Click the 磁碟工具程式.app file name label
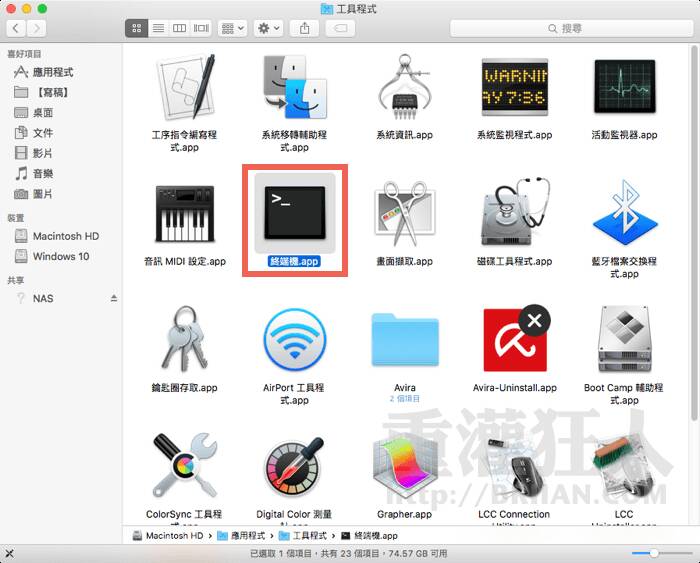Screen dimensions: 700x563 pyautogui.click(x=515, y=261)
